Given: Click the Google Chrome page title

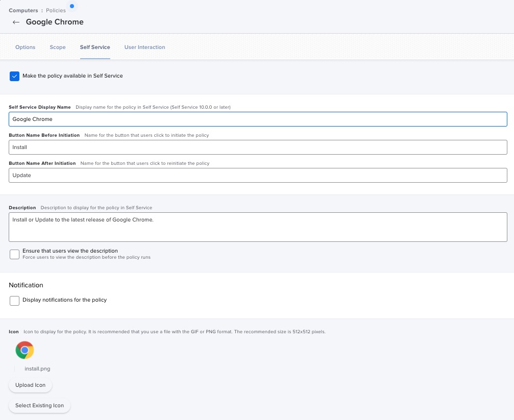Looking at the screenshot, I should pos(55,22).
